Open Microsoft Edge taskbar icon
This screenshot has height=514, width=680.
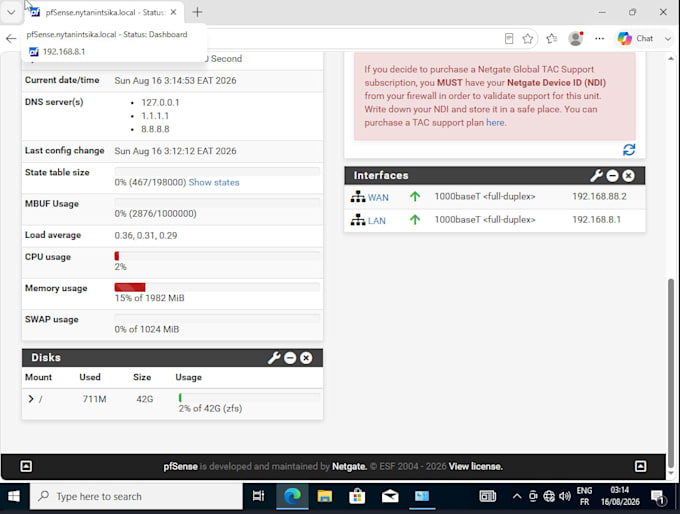pyautogui.click(x=292, y=496)
